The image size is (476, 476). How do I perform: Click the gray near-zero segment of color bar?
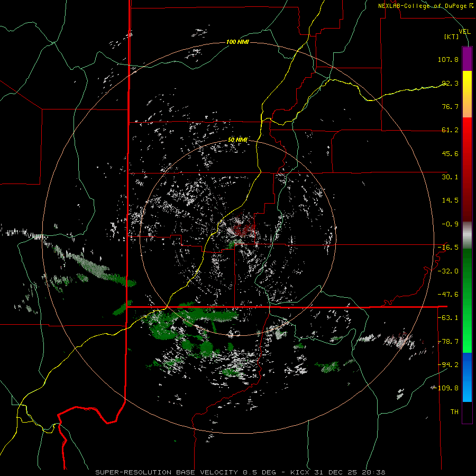click(467, 235)
